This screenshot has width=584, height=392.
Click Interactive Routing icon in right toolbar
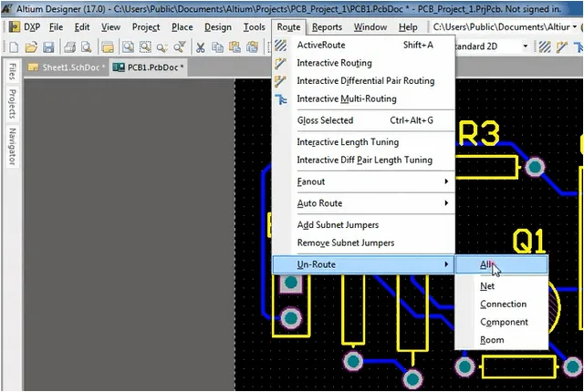click(562, 46)
